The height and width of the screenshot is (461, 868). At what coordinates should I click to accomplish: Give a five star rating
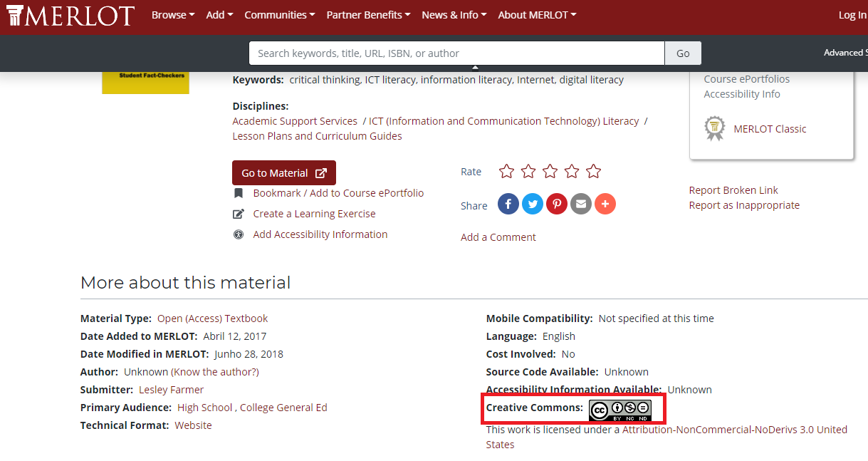click(593, 172)
